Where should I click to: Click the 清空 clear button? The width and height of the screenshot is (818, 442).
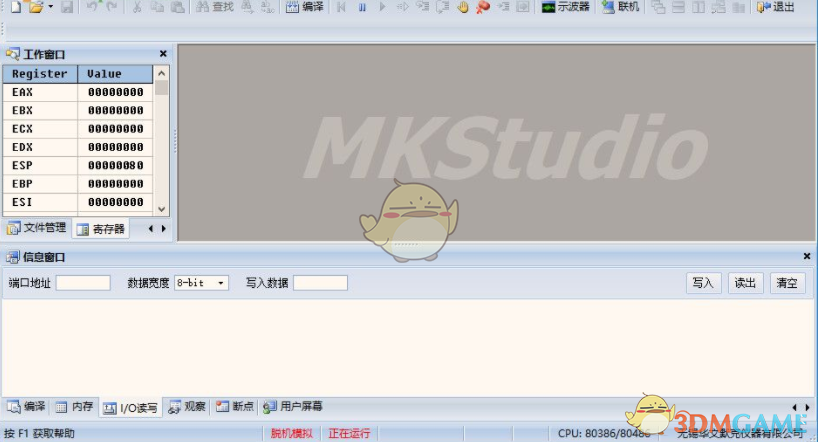[x=787, y=283]
